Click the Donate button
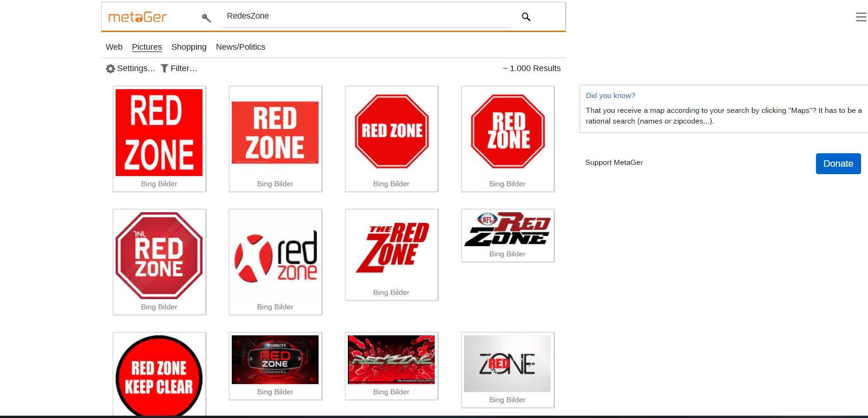The width and height of the screenshot is (868, 418). tap(838, 163)
